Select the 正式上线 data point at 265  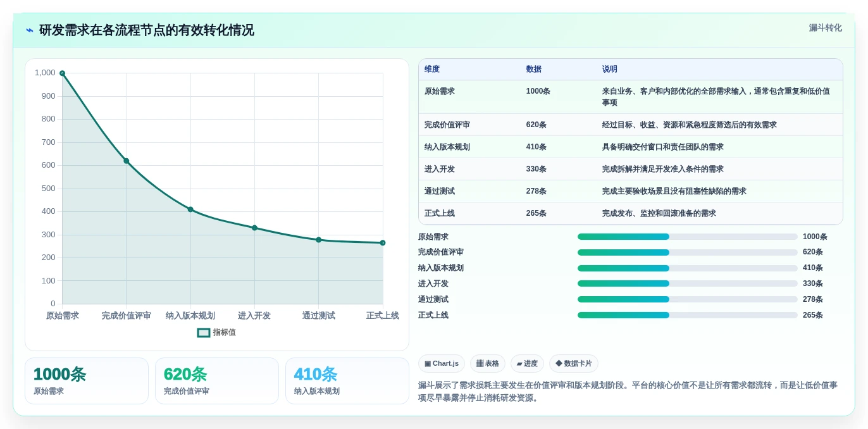click(x=383, y=242)
